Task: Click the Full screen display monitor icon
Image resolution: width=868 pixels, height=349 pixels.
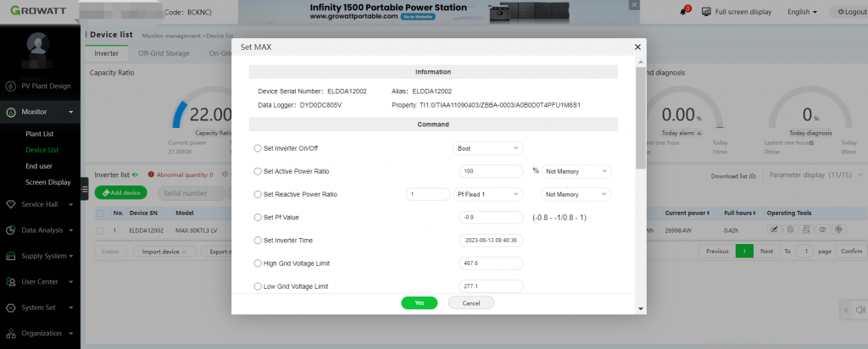Action: (706, 12)
